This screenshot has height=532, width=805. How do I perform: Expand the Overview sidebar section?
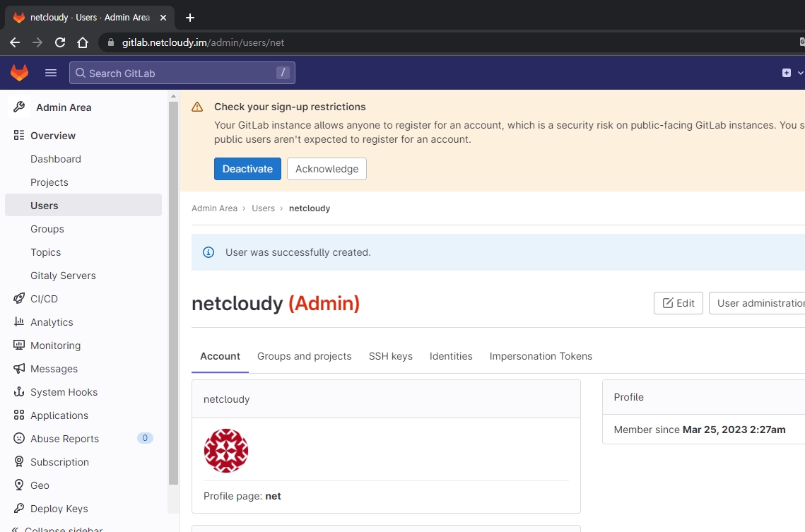click(x=53, y=136)
